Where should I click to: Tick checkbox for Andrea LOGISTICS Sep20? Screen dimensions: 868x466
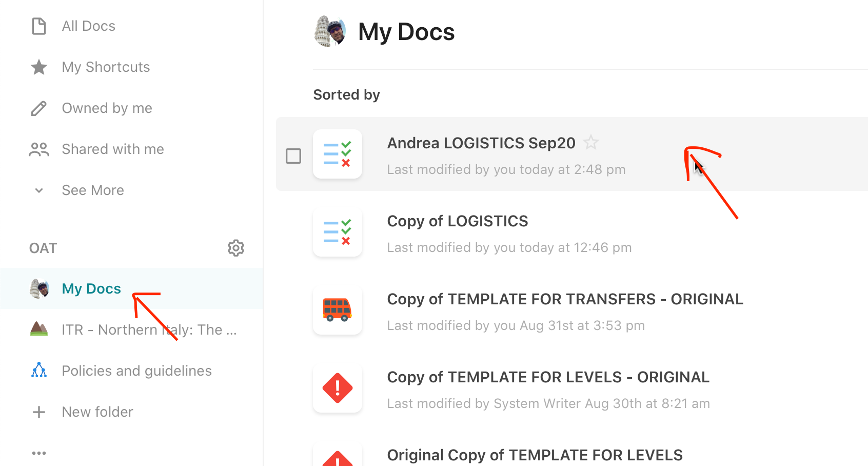click(x=293, y=156)
